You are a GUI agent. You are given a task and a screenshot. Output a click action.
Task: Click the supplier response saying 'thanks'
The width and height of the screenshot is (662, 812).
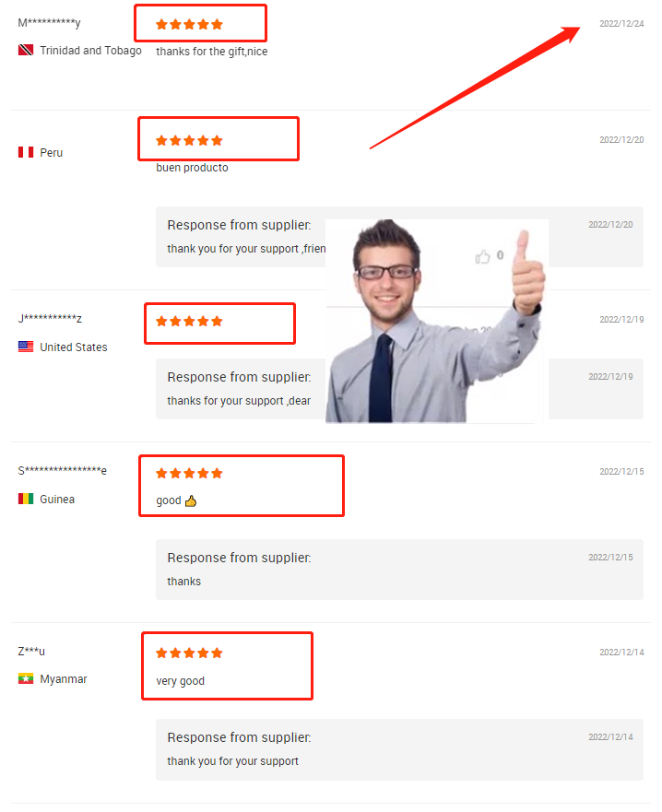tap(183, 581)
